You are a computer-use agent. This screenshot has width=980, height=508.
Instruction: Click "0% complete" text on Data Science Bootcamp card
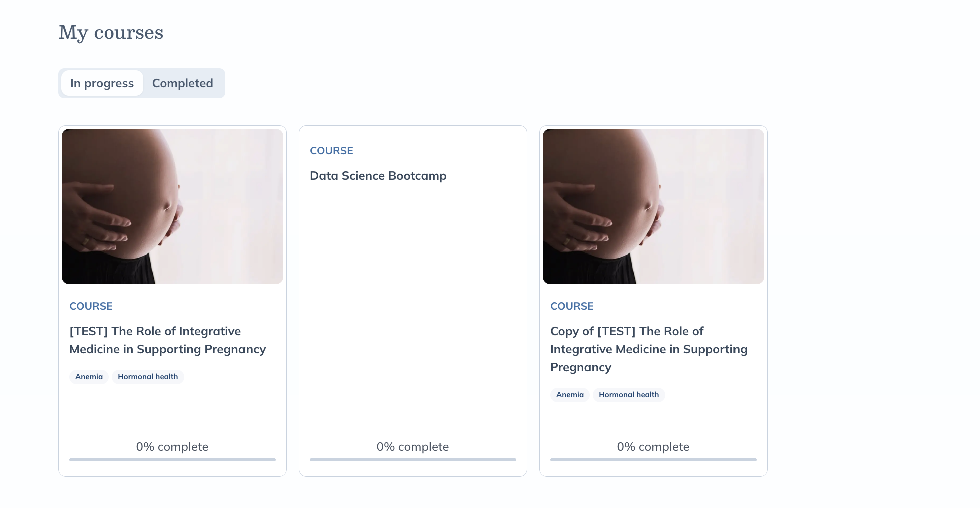click(x=413, y=447)
